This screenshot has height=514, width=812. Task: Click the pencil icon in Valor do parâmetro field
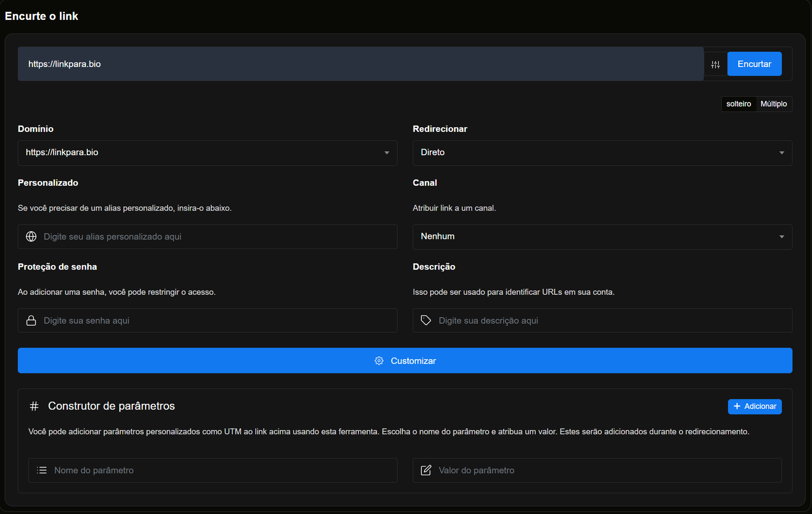click(427, 470)
